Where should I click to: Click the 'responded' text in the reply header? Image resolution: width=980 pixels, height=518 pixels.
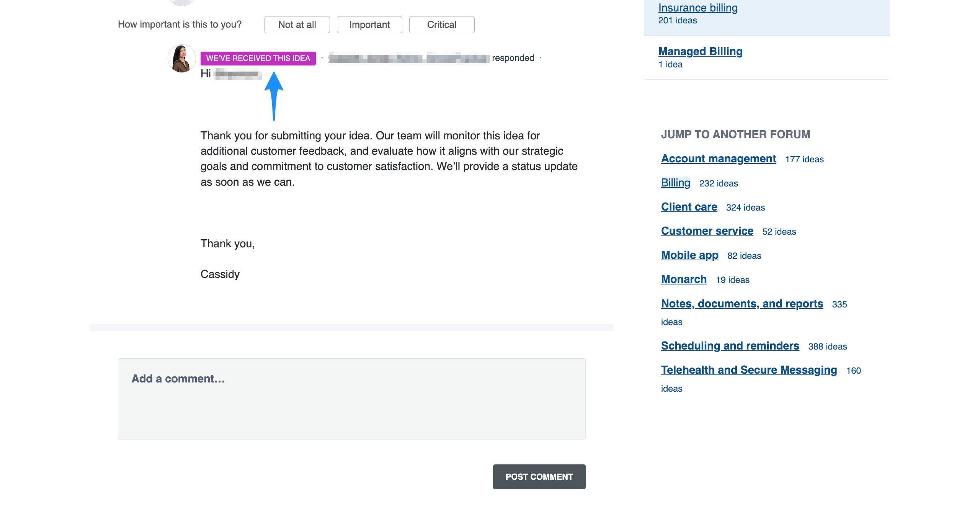[x=513, y=58]
